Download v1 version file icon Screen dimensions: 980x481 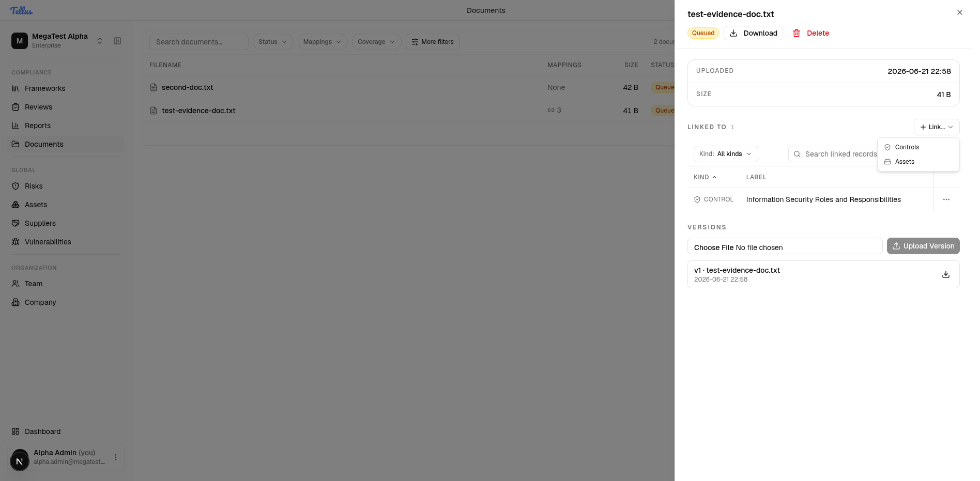click(946, 274)
